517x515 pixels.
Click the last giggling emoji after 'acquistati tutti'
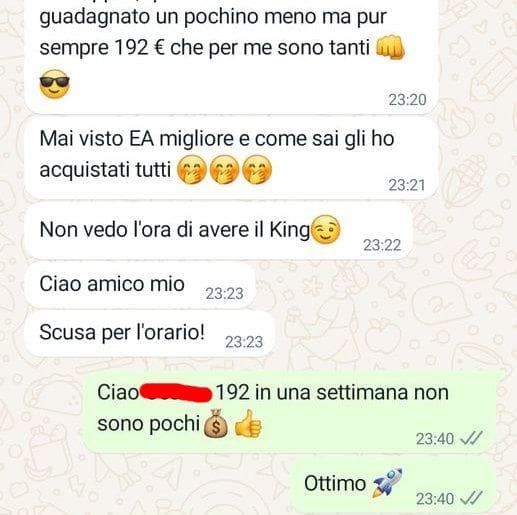pos(257,170)
